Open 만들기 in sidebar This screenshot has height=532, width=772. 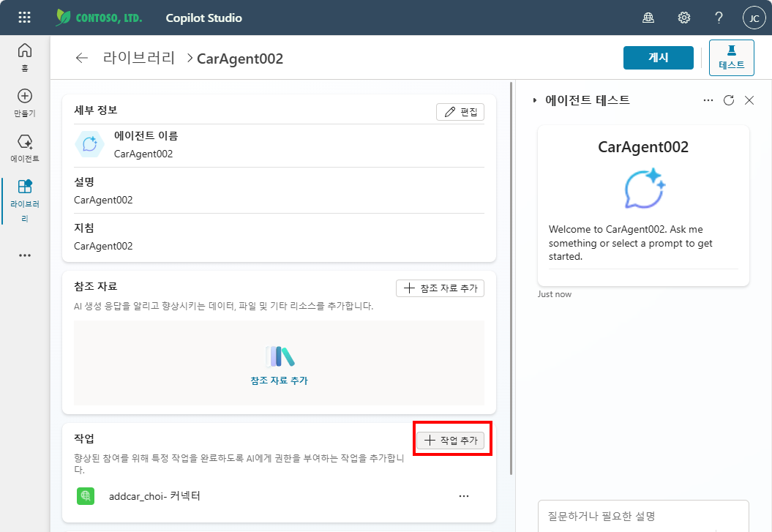click(x=25, y=103)
